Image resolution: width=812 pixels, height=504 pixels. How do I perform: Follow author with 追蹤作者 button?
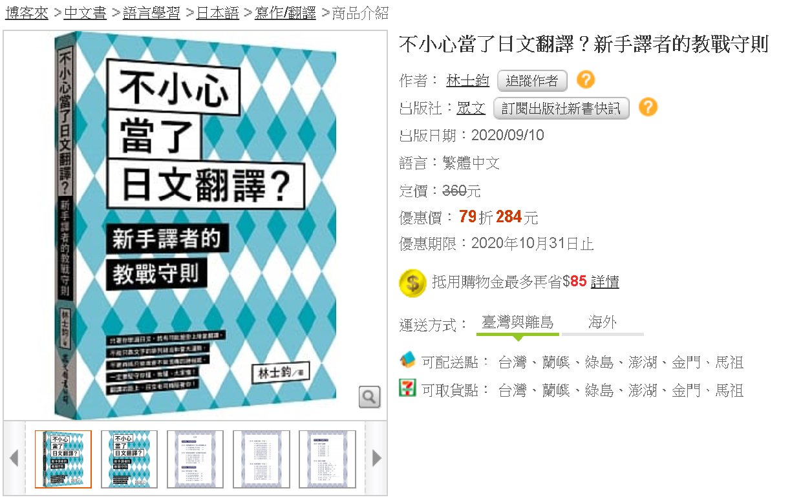point(532,81)
